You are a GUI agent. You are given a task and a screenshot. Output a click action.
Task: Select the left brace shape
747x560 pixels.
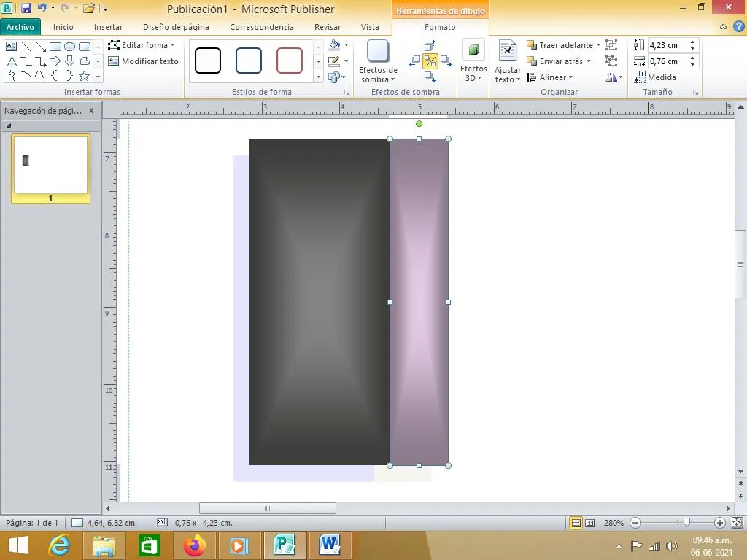click(55, 75)
